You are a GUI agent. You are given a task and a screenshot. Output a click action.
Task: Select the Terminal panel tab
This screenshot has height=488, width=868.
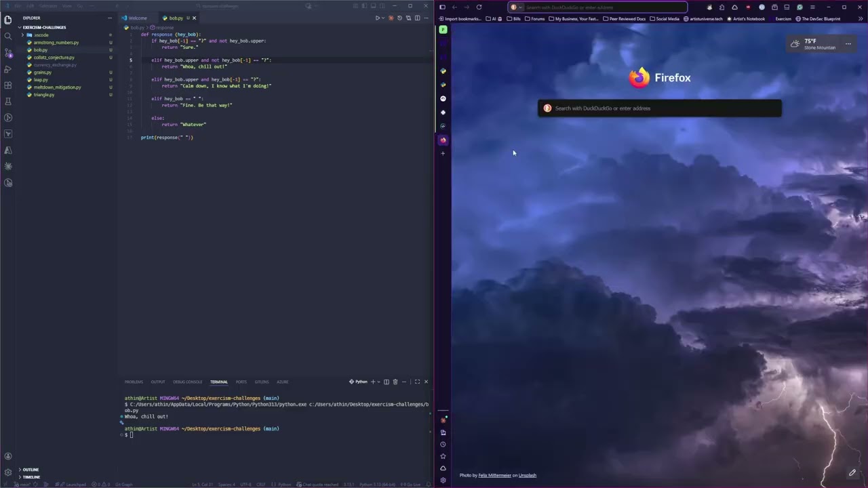pyautogui.click(x=218, y=382)
